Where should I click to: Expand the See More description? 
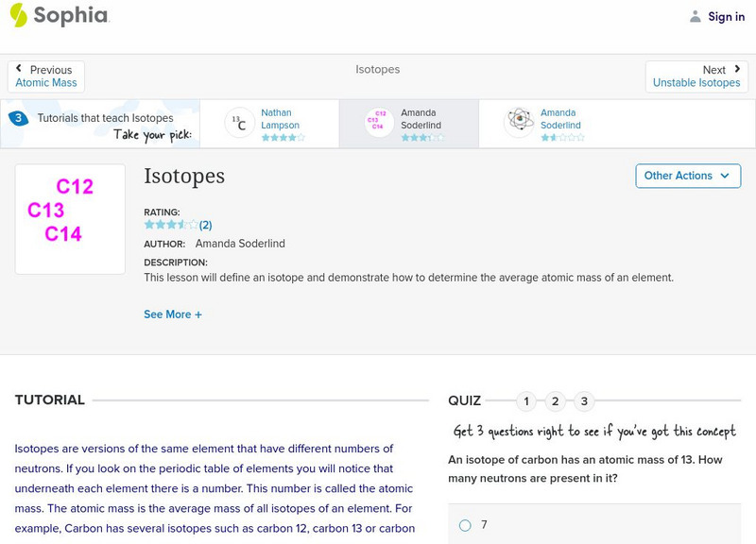coord(173,314)
